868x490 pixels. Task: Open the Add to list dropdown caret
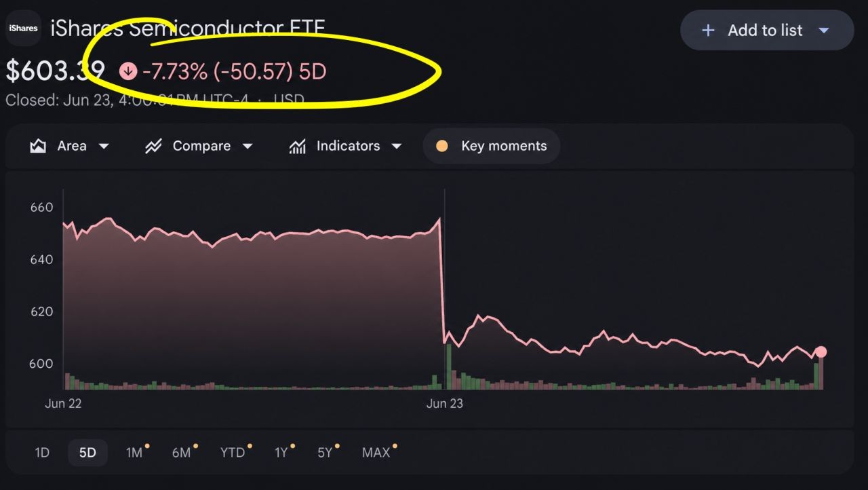[x=824, y=31]
